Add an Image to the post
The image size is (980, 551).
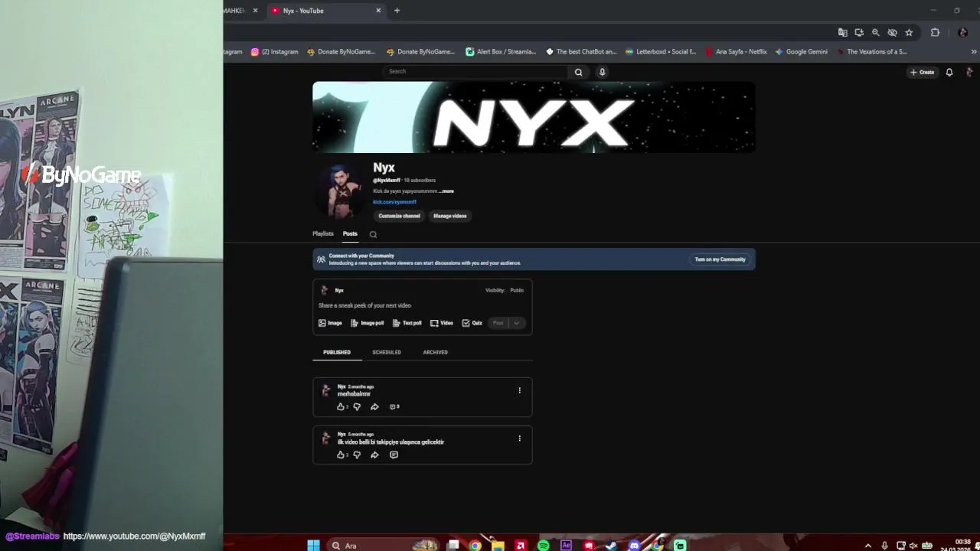coord(330,323)
